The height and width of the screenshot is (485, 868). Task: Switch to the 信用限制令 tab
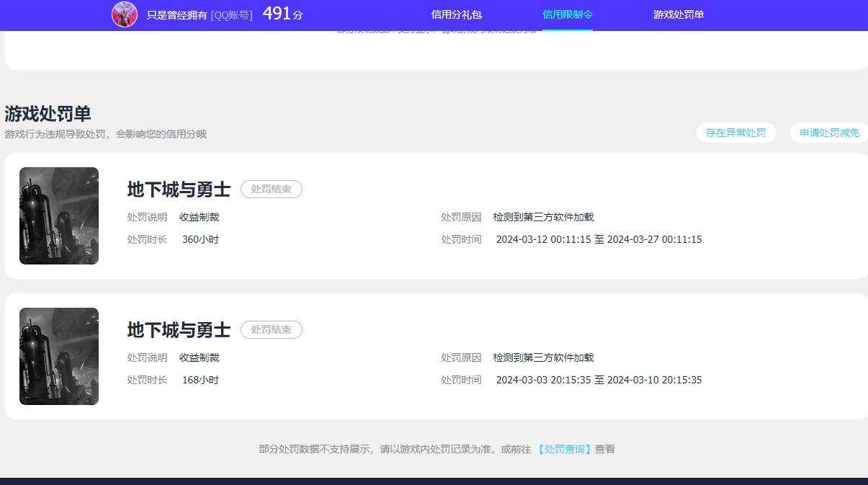[x=568, y=14]
